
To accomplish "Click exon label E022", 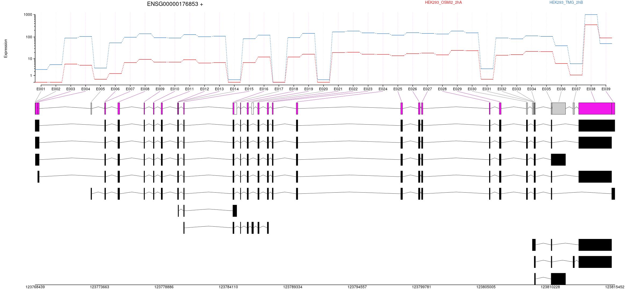I will pos(353,89).
